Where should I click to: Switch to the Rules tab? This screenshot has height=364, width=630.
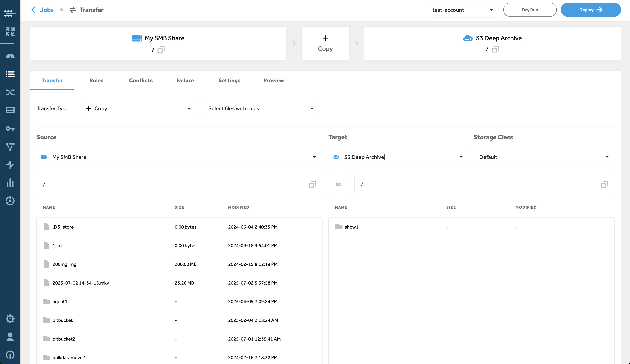[97, 80]
